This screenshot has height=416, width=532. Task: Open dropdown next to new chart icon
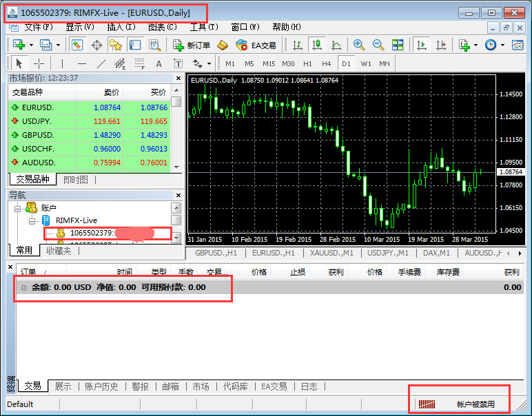pos(31,45)
